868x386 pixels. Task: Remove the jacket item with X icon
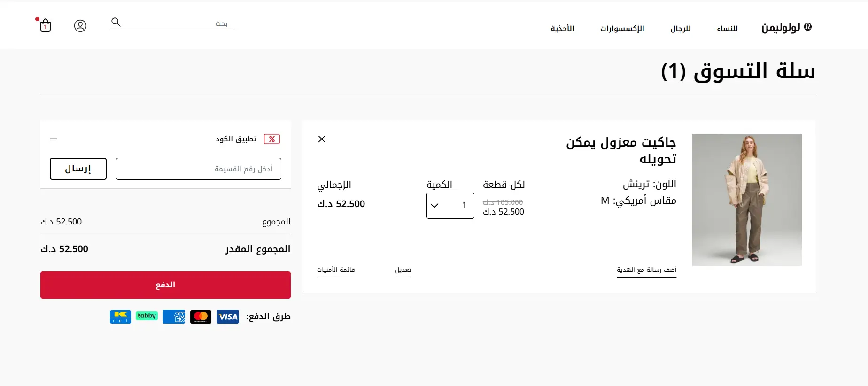tap(322, 139)
